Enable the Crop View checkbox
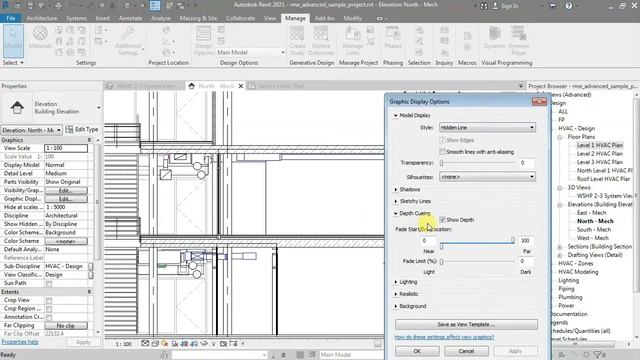The image size is (640, 360). tap(49, 300)
